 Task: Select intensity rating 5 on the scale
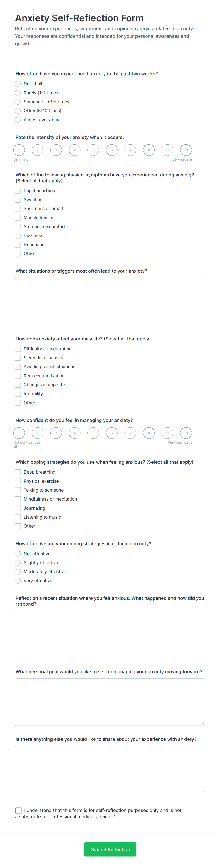[93, 150]
